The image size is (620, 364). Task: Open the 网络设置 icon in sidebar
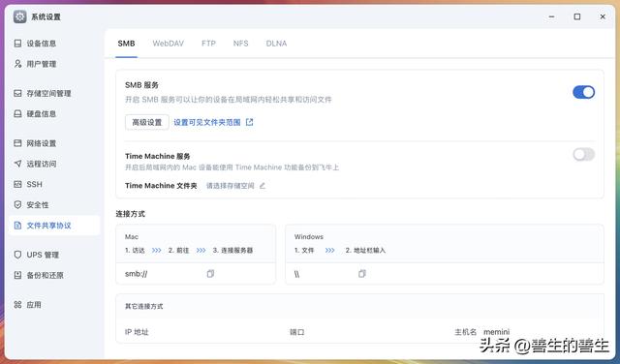[x=17, y=143]
